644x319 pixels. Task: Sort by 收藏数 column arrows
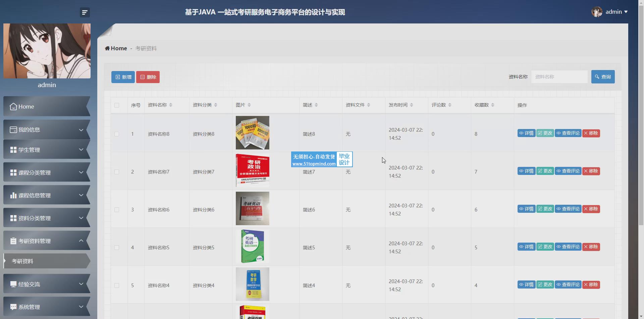pos(493,105)
